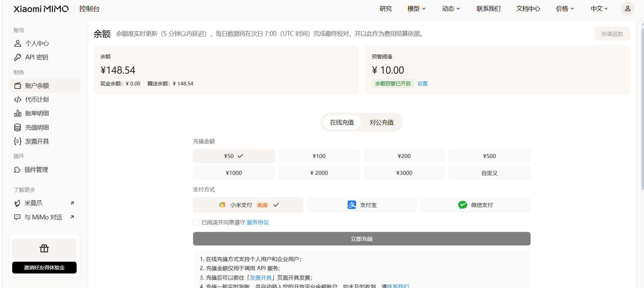The width and height of the screenshot is (644, 288).
Task: Click the 优惠 badge on 小米支付
Action: [262, 205]
